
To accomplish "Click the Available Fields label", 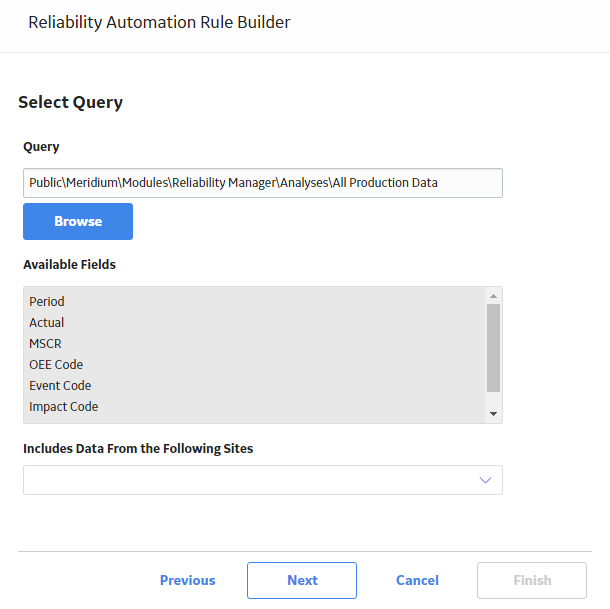I will pos(69,265).
